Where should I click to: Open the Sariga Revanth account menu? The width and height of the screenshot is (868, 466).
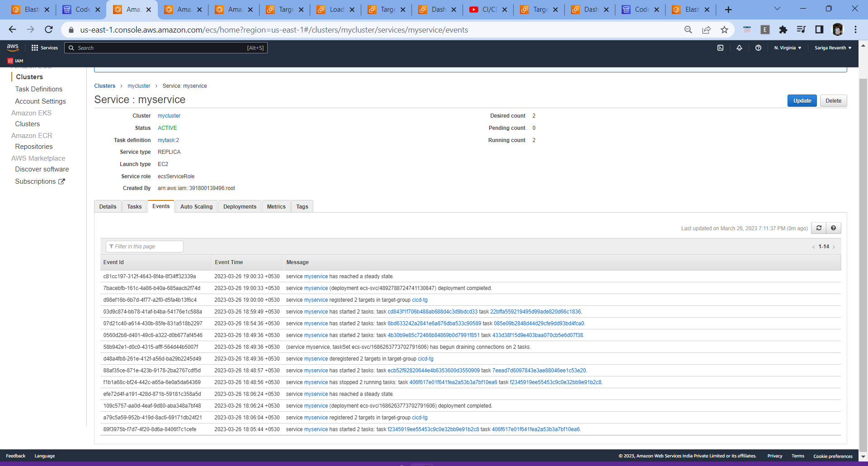(x=832, y=48)
